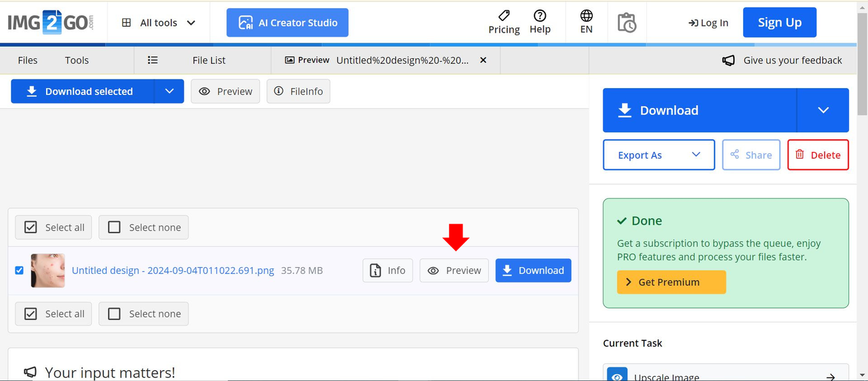Image resolution: width=868 pixels, height=381 pixels.
Task: Click the Sign Up button
Action: [x=780, y=22]
